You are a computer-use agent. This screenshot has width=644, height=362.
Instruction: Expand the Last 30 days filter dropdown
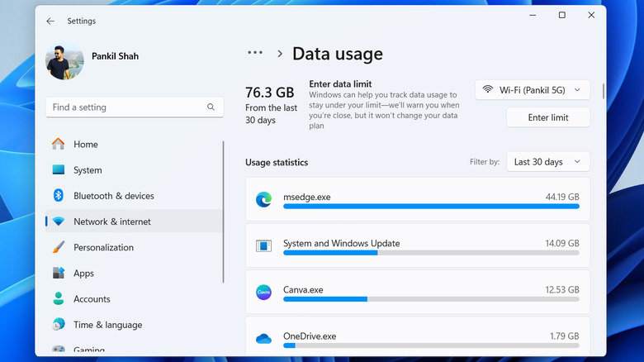tap(547, 162)
